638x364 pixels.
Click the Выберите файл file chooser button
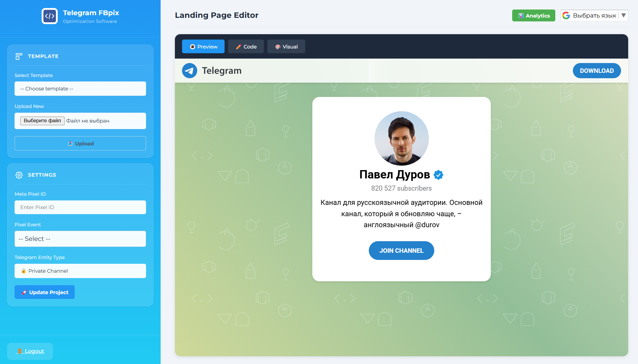point(42,121)
